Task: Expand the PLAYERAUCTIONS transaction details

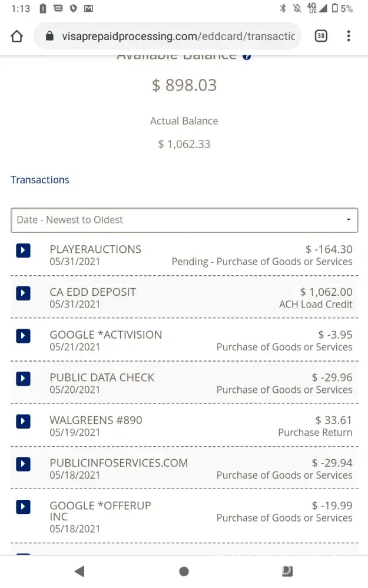Action: click(23, 250)
